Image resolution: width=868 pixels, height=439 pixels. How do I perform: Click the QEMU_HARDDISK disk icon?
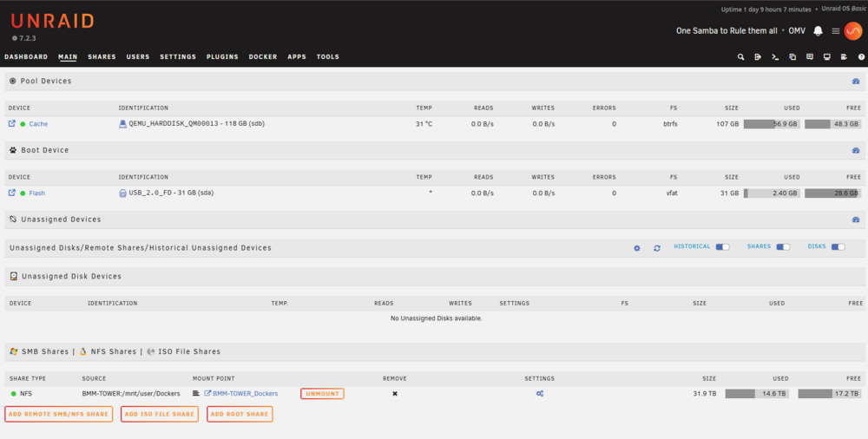[123, 124]
